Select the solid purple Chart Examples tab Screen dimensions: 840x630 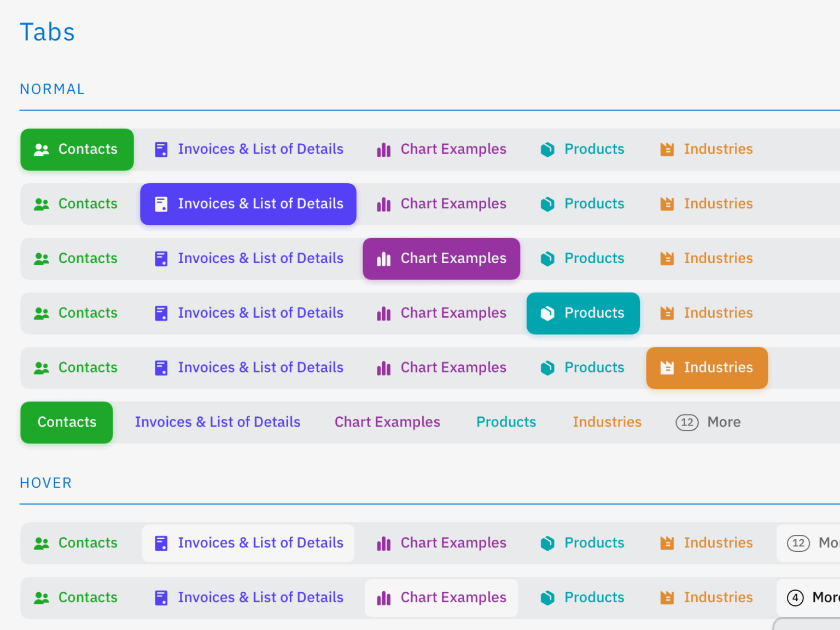441,259
